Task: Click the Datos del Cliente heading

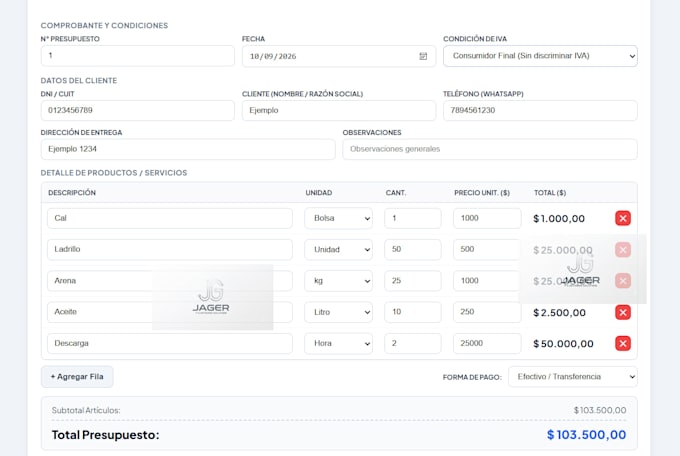Action: click(78, 81)
